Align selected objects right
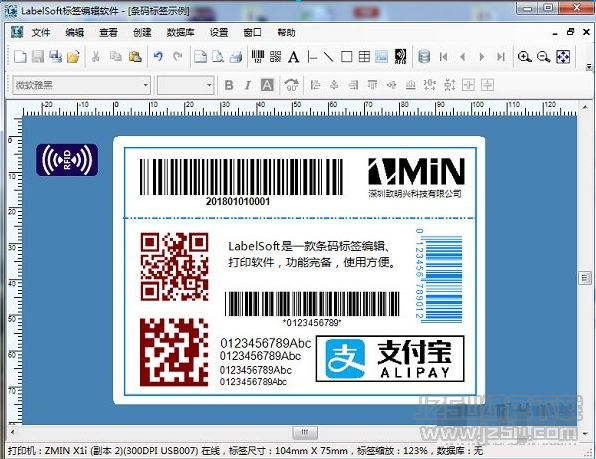The height and width of the screenshot is (459, 596). [353, 85]
